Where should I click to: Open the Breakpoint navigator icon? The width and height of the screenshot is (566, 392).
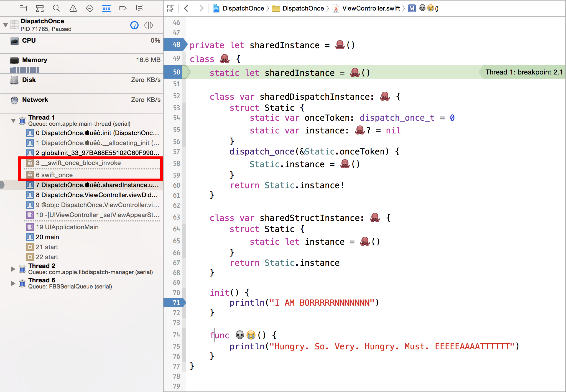click(123, 8)
